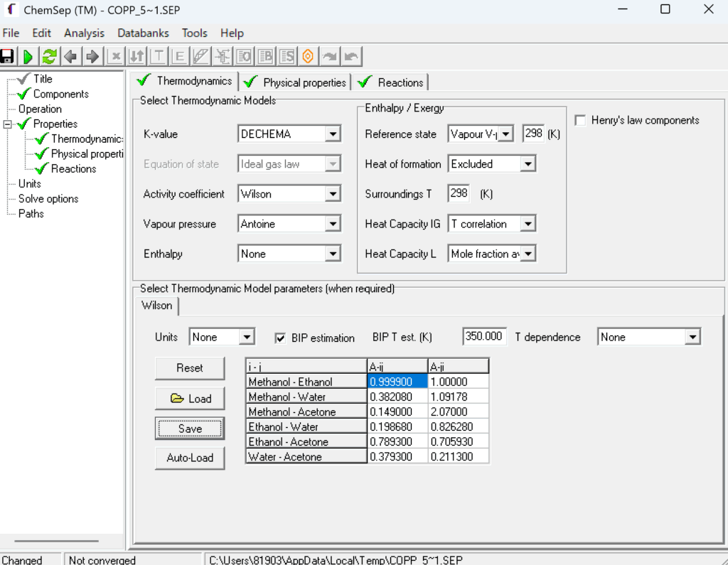The width and height of the screenshot is (728, 565).
Task: Select the Thermodynamics tab
Action: tap(184, 81)
